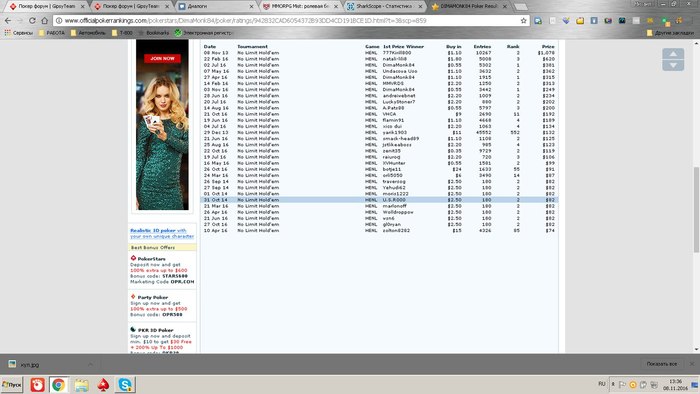Open the Другие закладки folder
This screenshot has width=700, height=394.
point(670,33)
